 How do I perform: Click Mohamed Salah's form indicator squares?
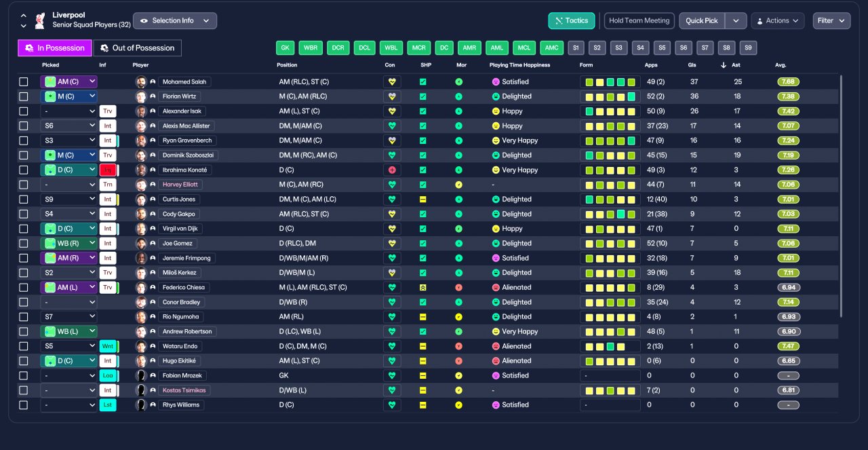610,82
